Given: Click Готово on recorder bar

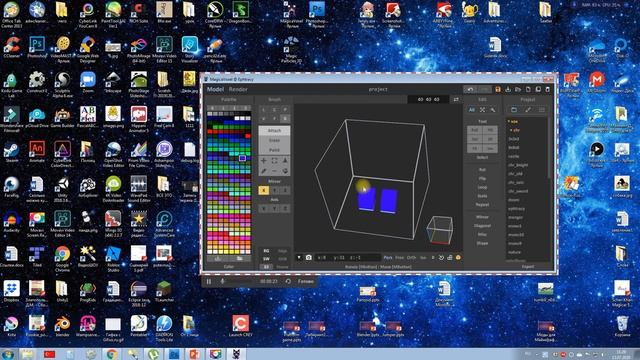Looking at the screenshot, I should tap(306, 281).
